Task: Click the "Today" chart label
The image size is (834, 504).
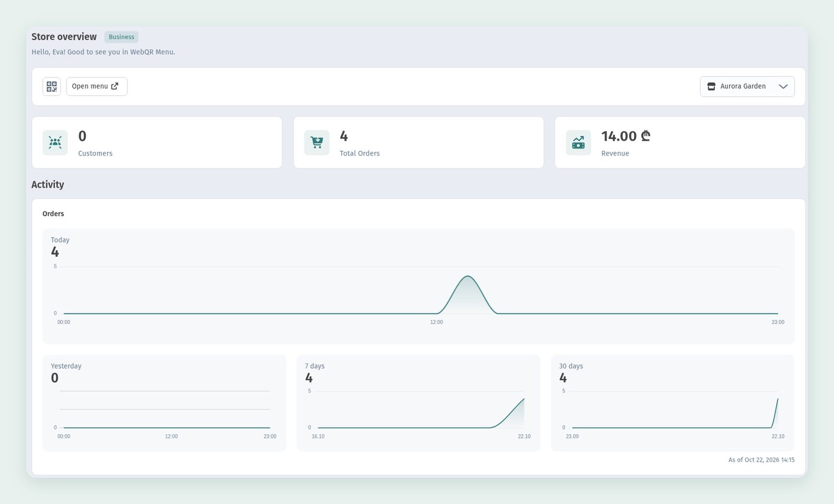Action: pos(60,240)
